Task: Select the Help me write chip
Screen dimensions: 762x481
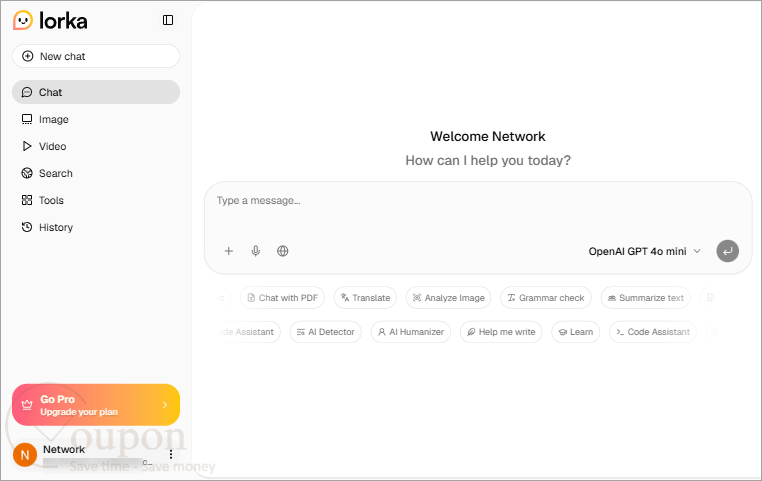Action: click(501, 332)
